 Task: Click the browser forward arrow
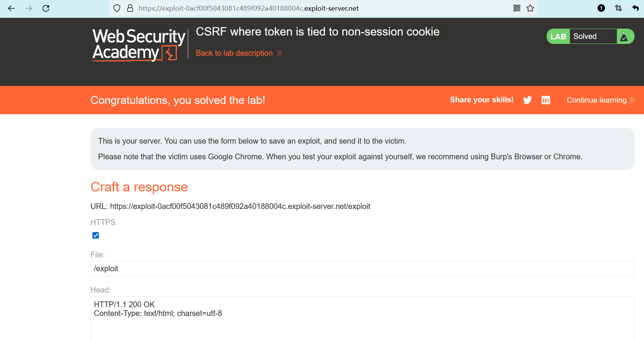tap(29, 8)
